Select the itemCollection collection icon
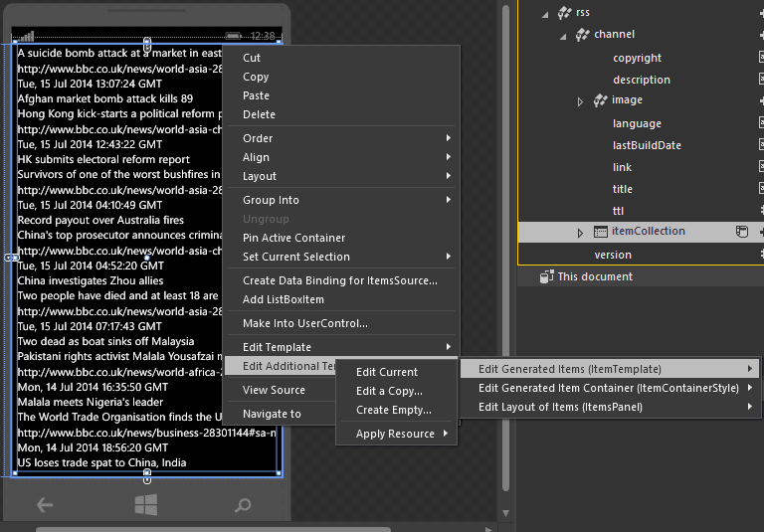 pyautogui.click(x=600, y=232)
